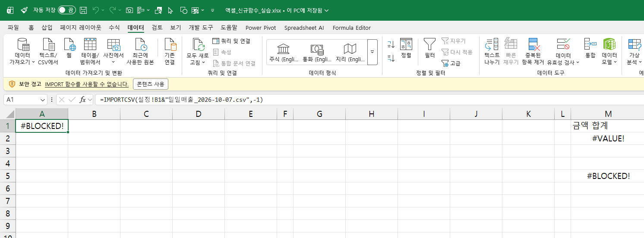The width and height of the screenshot is (644, 238).
Task: Click the formula bar input field
Action: pos(369,100)
